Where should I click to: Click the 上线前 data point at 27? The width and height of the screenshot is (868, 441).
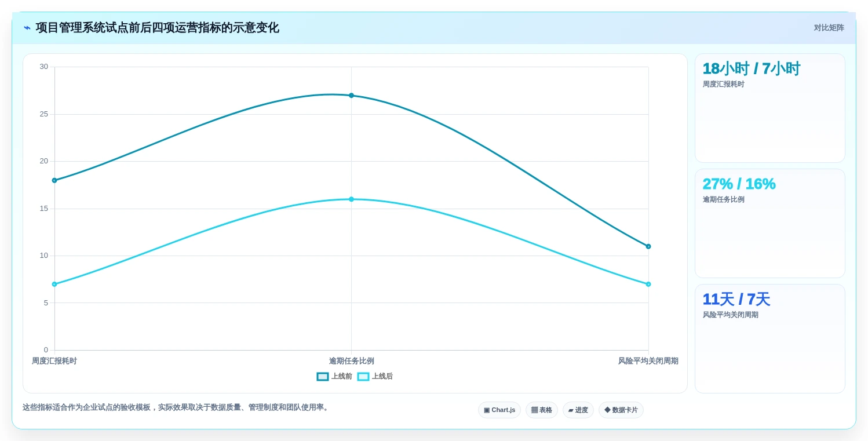[351, 96]
